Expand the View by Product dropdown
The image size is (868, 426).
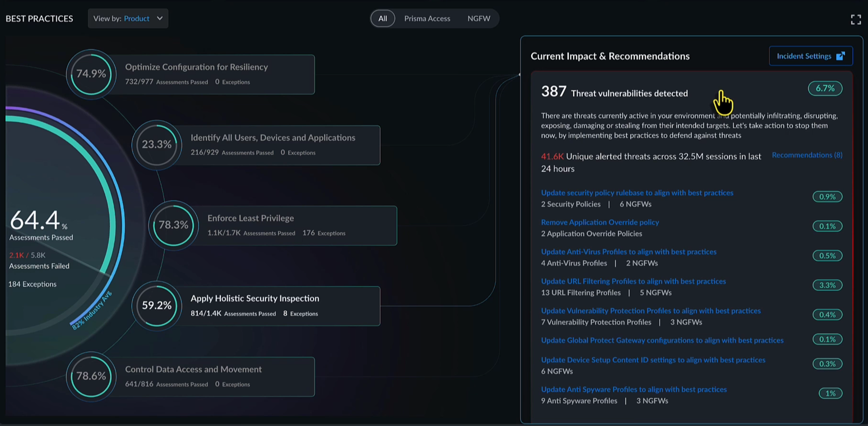tap(128, 18)
